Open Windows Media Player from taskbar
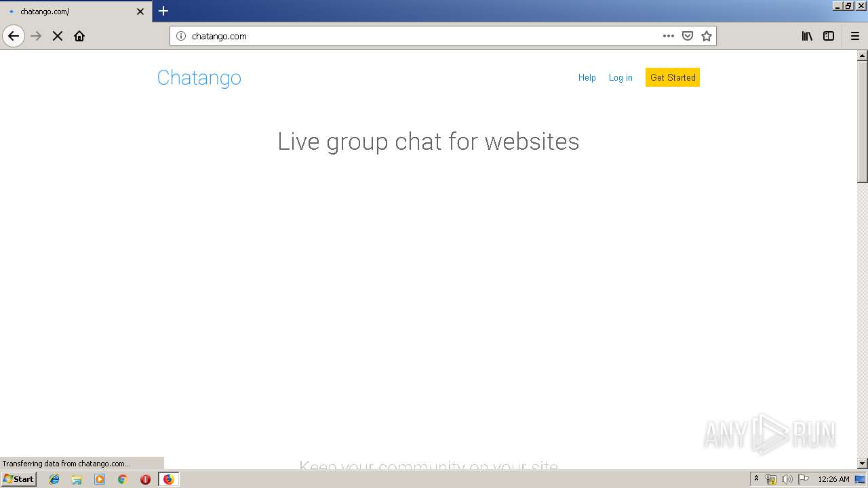Image resolution: width=868 pixels, height=488 pixels. pyautogui.click(x=100, y=479)
